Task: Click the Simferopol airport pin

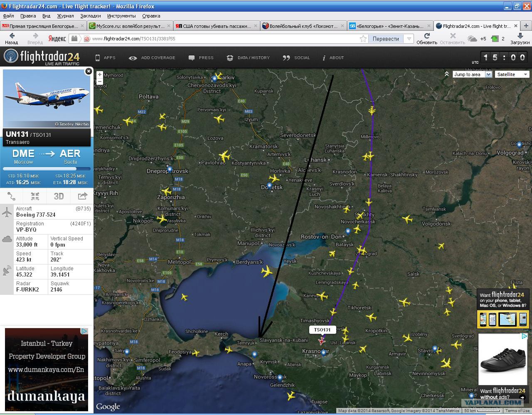Action: click(127, 352)
